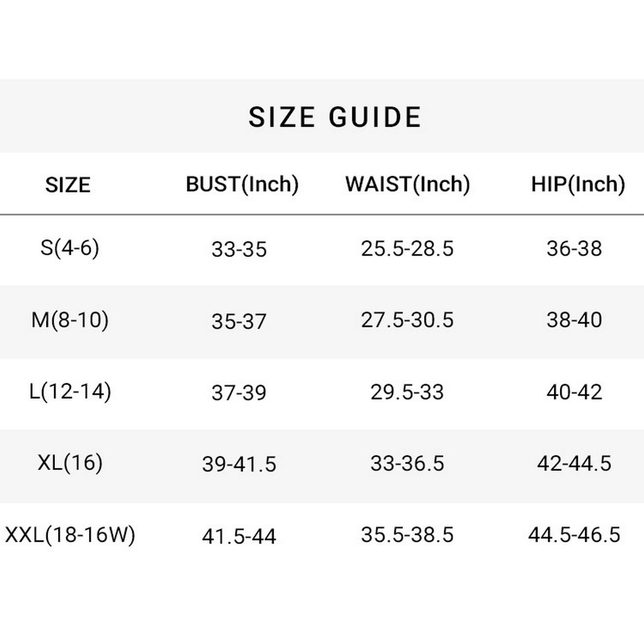644x644 pixels.
Task: Click hip value 42-44.5
Action: (574, 464)
